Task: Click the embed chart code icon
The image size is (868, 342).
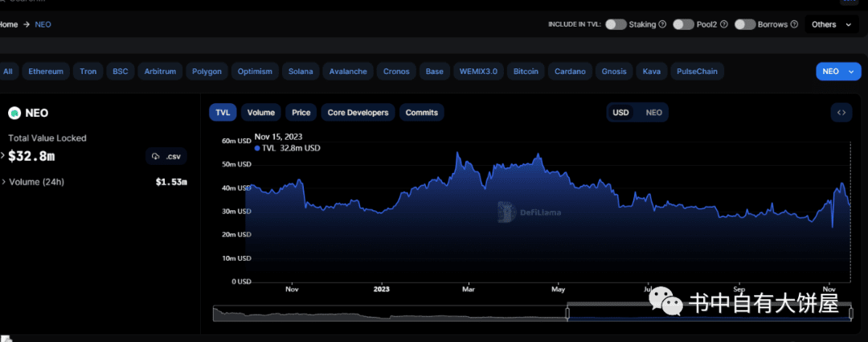Action: tap(841, 113)
